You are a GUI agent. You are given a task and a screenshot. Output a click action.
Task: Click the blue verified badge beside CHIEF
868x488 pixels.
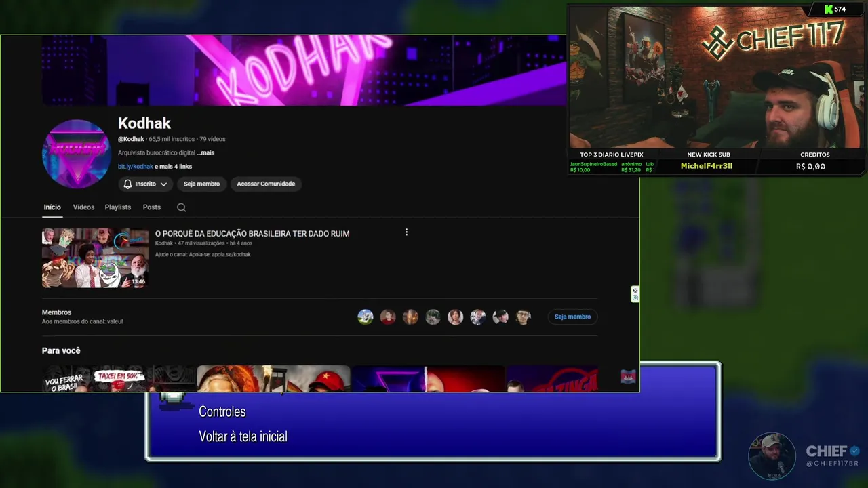click(854, 451)
